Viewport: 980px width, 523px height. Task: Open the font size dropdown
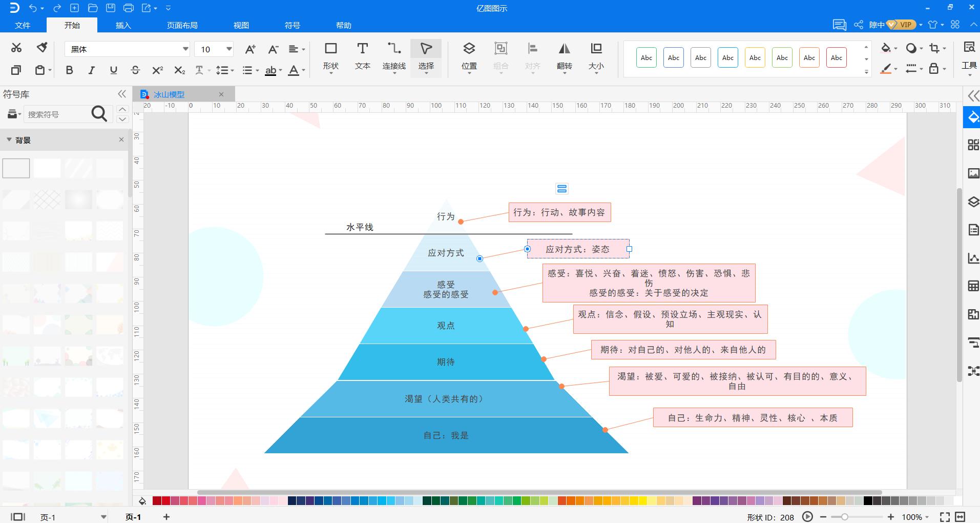click(x=229, y=49)
